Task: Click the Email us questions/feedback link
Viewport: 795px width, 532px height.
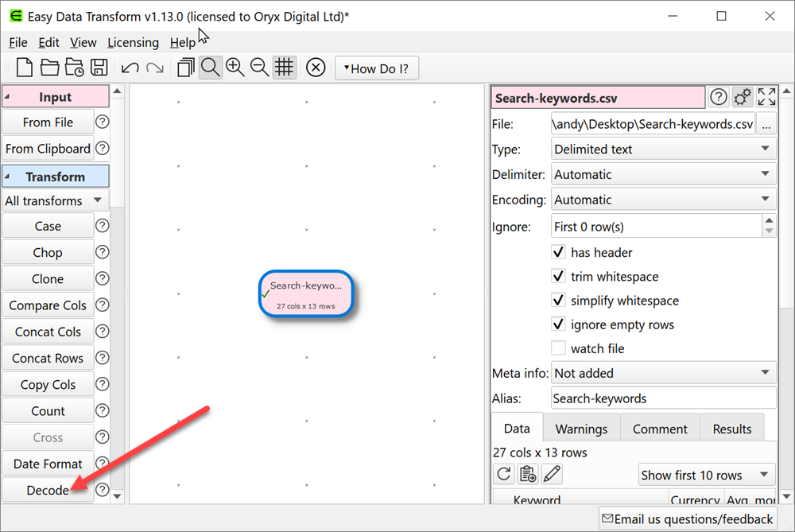Action: [x=688, y=518]
